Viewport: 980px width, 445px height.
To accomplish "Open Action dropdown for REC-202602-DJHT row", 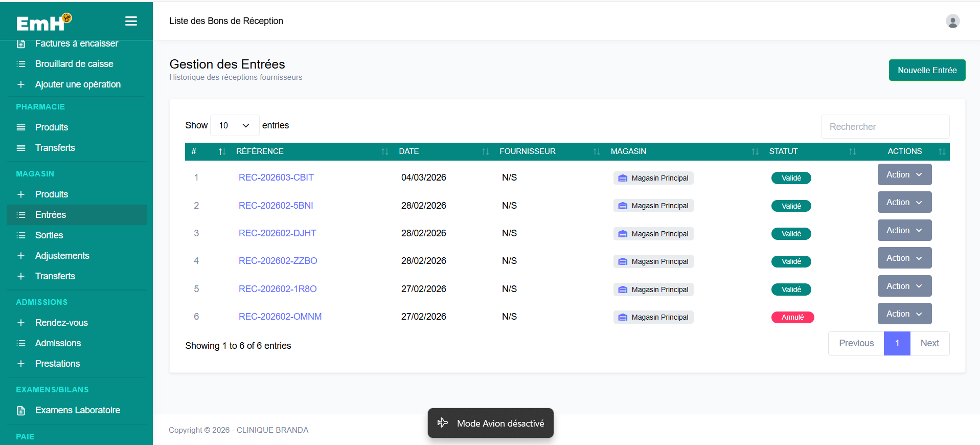I will point(904,230).
